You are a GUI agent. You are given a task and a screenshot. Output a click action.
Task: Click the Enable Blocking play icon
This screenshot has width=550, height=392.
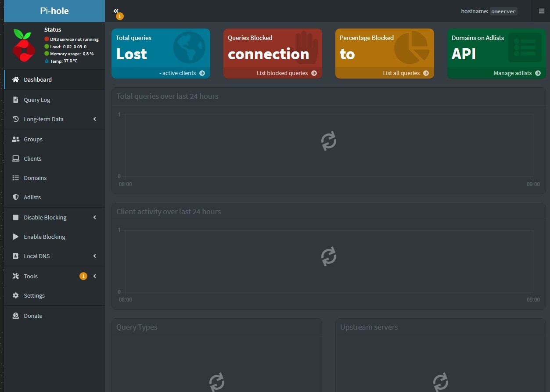click(x=16, y=237)
